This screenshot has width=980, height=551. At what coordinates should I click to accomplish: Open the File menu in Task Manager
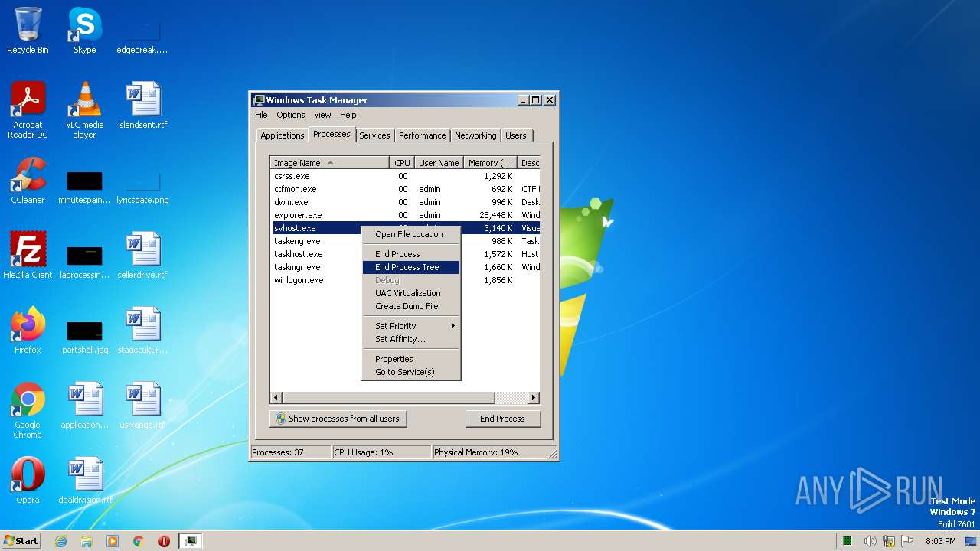tap(261, 115)
